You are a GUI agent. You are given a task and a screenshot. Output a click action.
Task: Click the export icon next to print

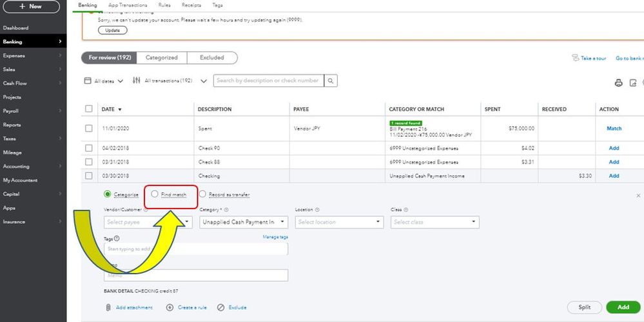click(x=633, y=83)
